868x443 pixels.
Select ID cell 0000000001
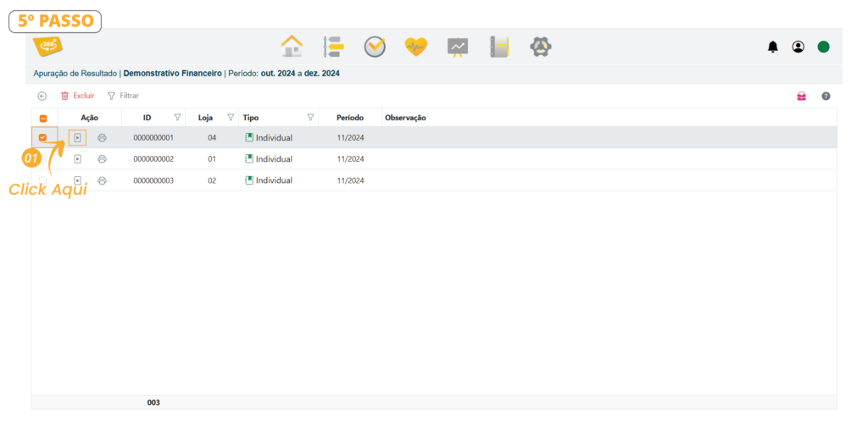tap(153, 138)
